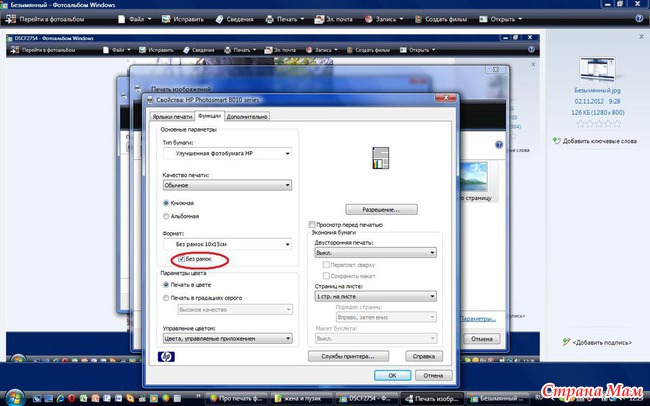Click the Разрешение... button
Image resolution: width=650 pixels, height=406 pixels.
coord(381,209)
